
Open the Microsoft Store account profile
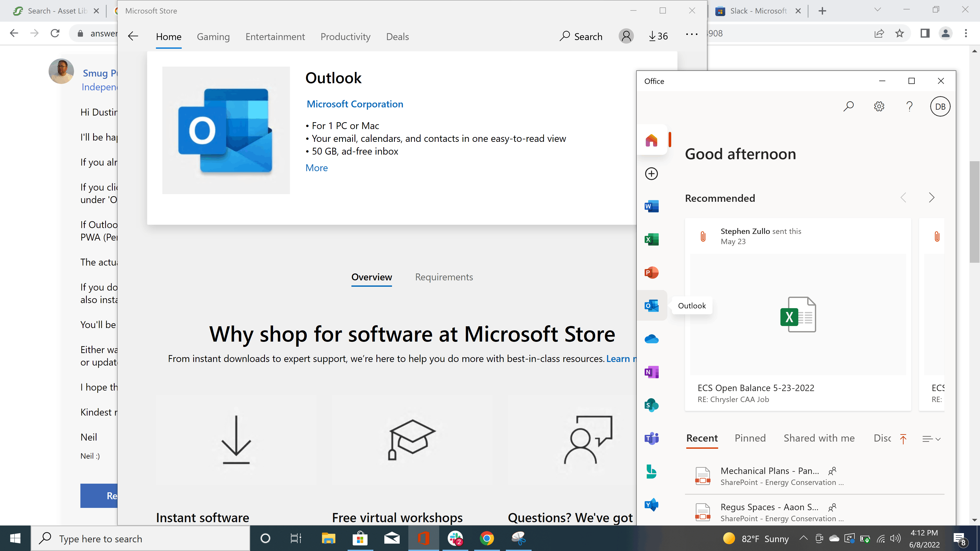point(626,36)
